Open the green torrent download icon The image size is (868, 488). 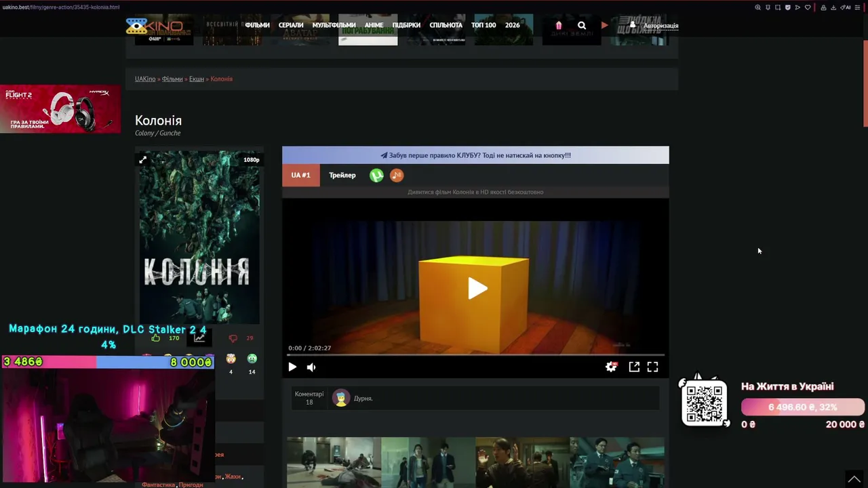pos(376,176)
